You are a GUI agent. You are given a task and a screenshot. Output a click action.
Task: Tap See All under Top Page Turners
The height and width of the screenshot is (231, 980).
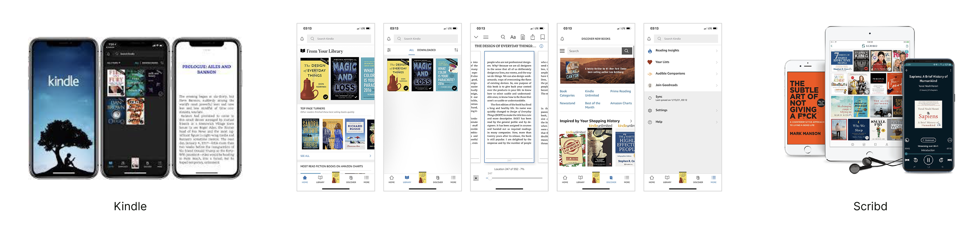point(305,156)
